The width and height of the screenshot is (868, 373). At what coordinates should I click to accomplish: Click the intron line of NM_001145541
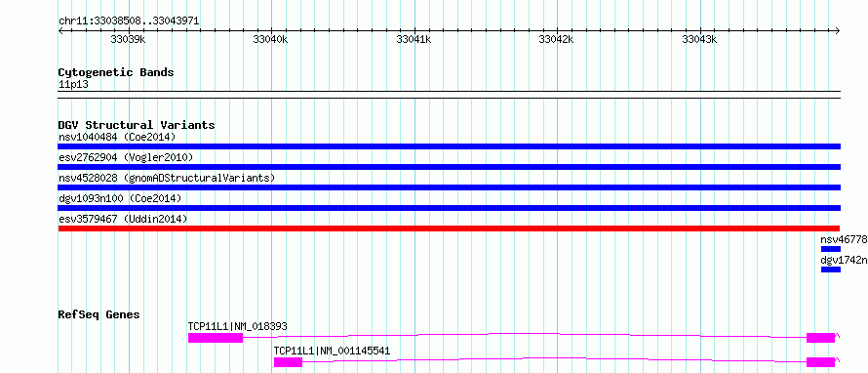554,358
